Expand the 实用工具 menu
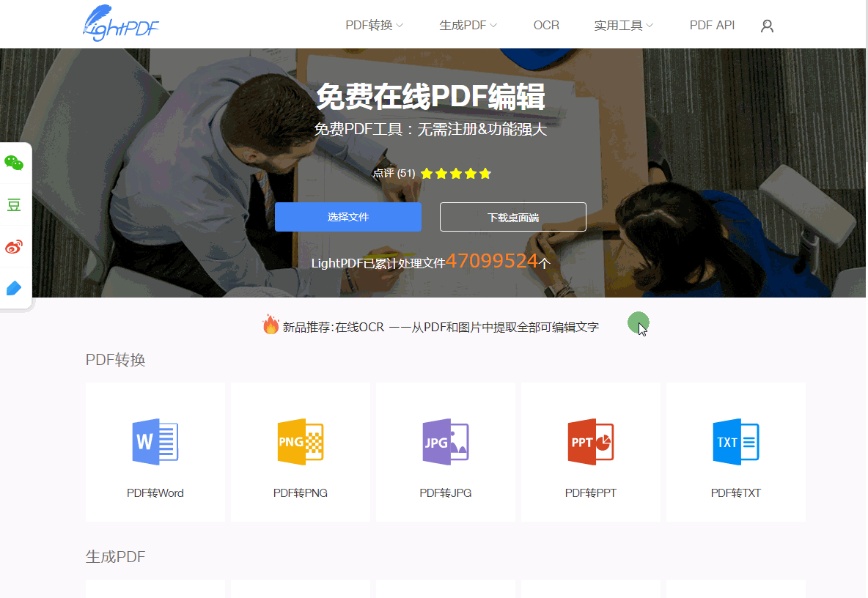Screen dimensions: 868x598 [623, 26]
